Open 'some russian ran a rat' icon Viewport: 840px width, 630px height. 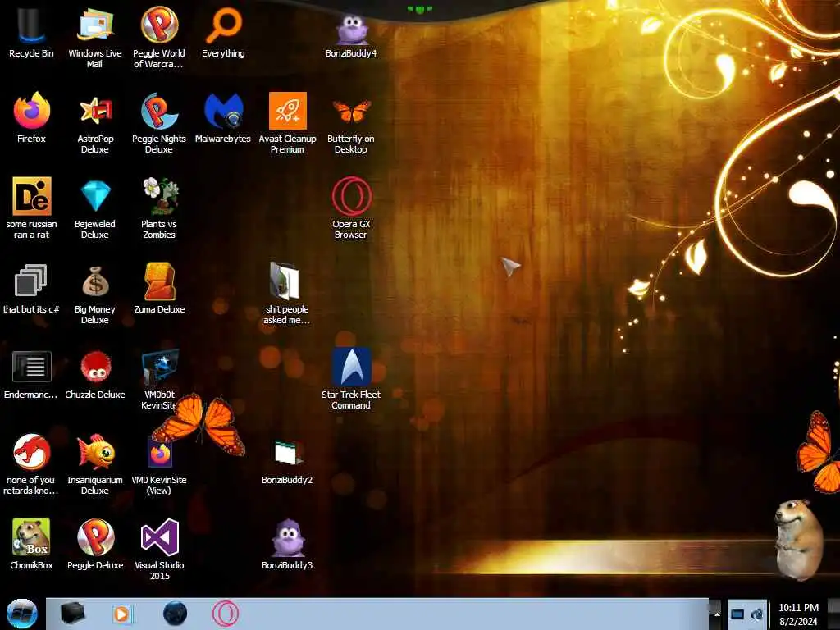coord(31,208)
